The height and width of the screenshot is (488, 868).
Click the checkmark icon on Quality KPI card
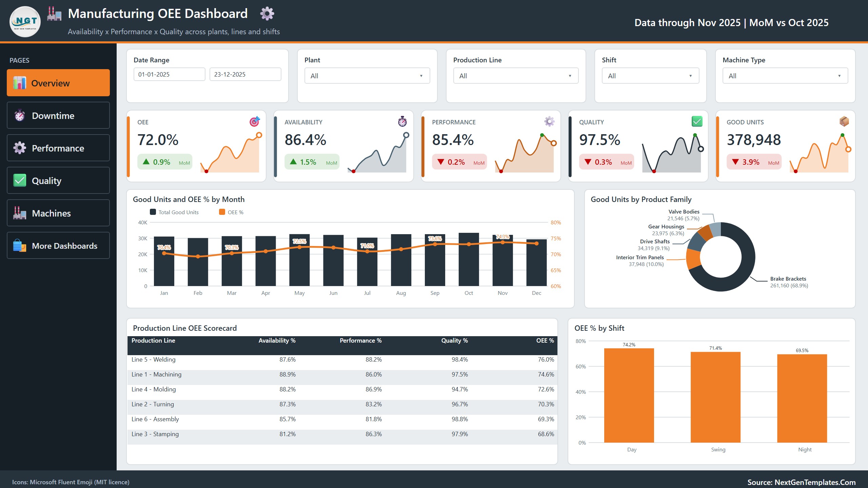click(697, 121)
